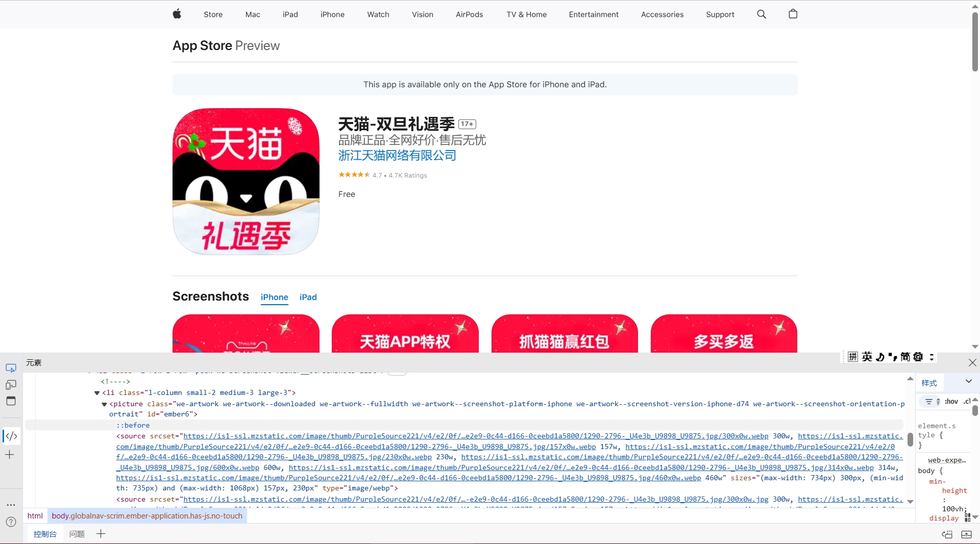Open the 天猫APP特权 screenshot thumbnail
The height and width of the screenshot is (544, 980).
[405, 333]
